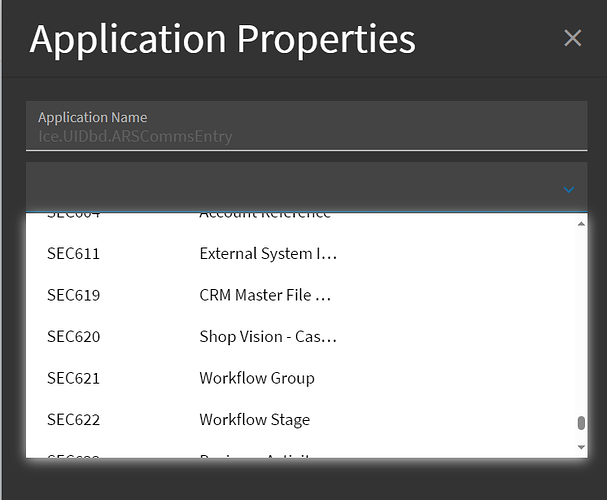Click the External System I… description text

pos(268,254)
